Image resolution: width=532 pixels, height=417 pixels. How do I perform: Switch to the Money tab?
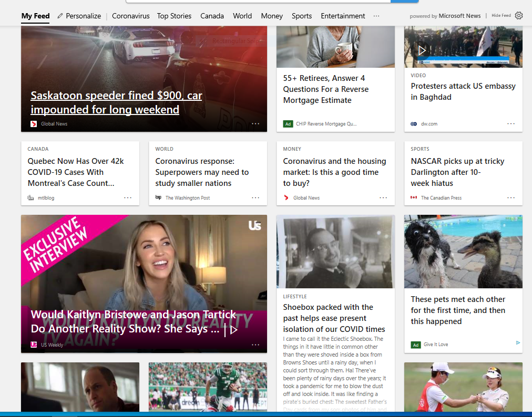click(x=272, y=16)
